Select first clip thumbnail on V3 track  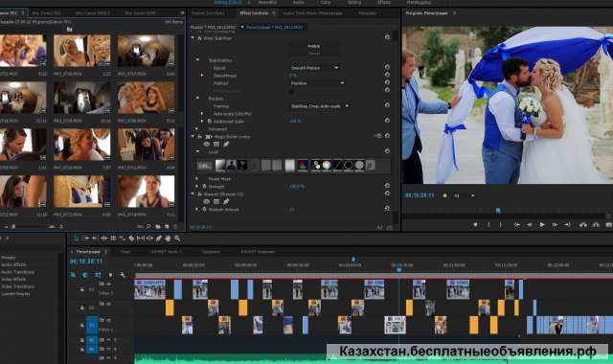point(149,289)
